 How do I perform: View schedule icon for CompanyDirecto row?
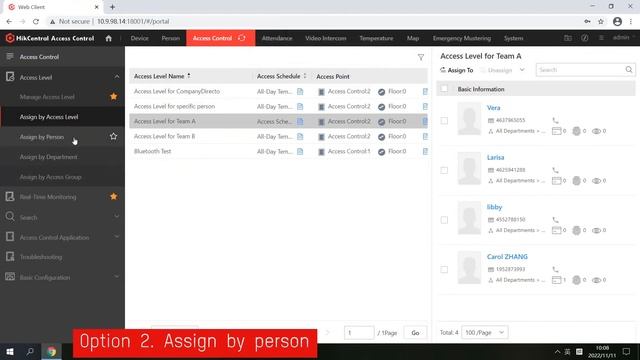[x=300, y=91]
